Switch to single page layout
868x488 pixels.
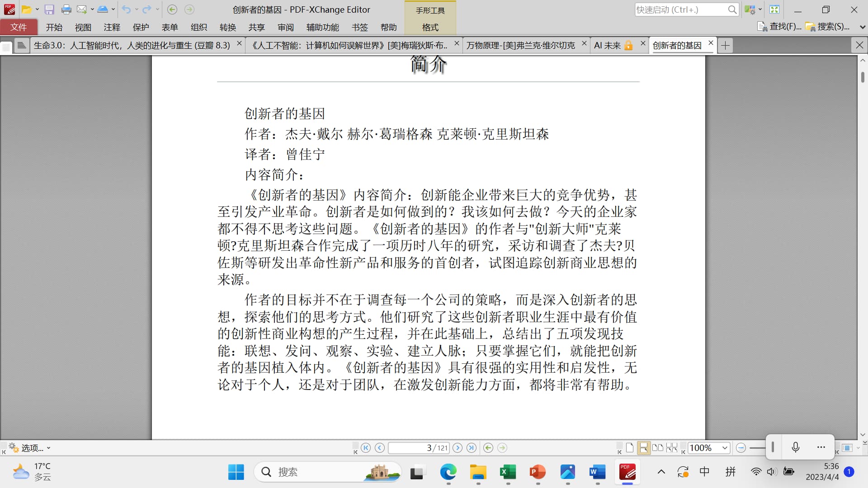click(x=630, y=448)
